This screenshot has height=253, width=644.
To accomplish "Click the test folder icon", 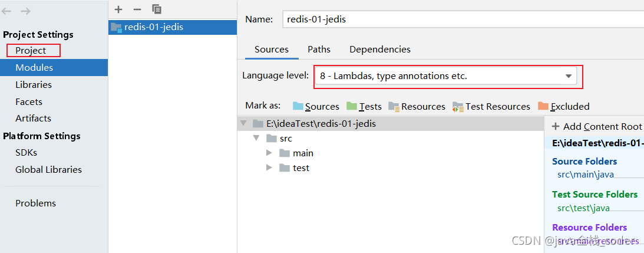I will tap(285, 168).
